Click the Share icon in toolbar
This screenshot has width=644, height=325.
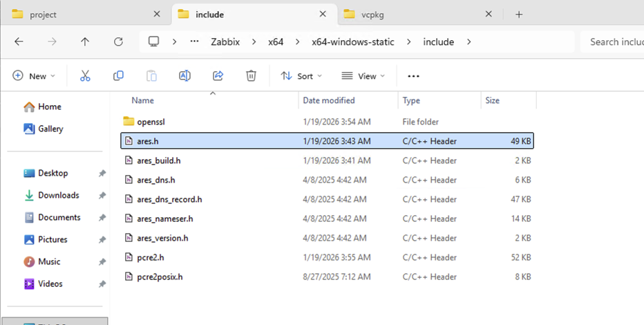(x=218, y=76)
